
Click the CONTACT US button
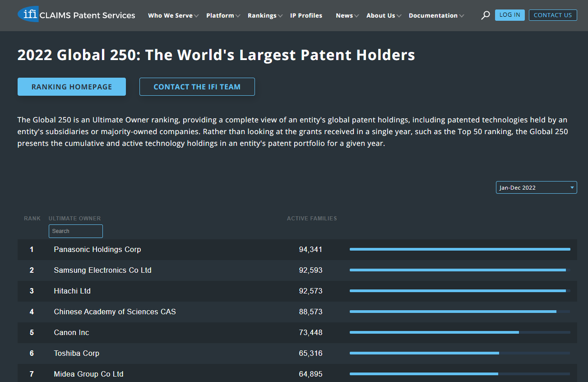[x=553, y=15]
